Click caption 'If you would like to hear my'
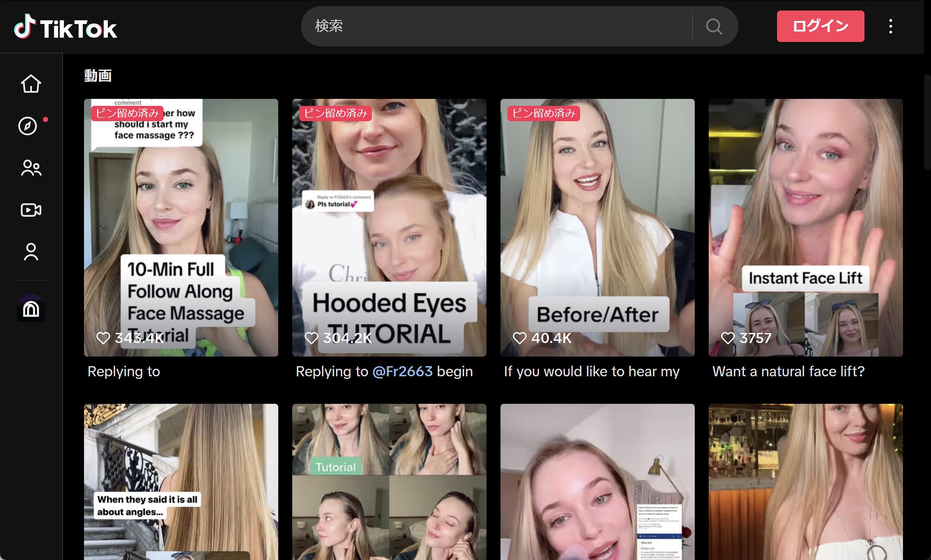Viewport: 931px width, 560px height. point(591,371)
